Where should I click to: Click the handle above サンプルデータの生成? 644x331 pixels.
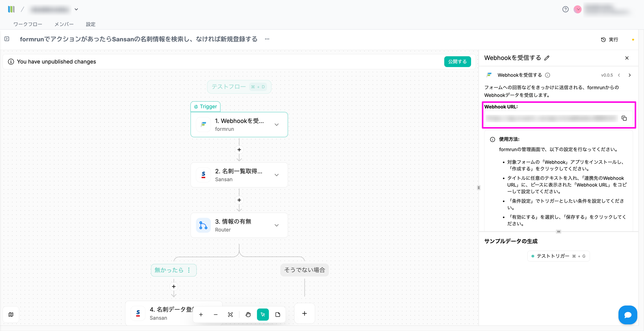point(558,232)
